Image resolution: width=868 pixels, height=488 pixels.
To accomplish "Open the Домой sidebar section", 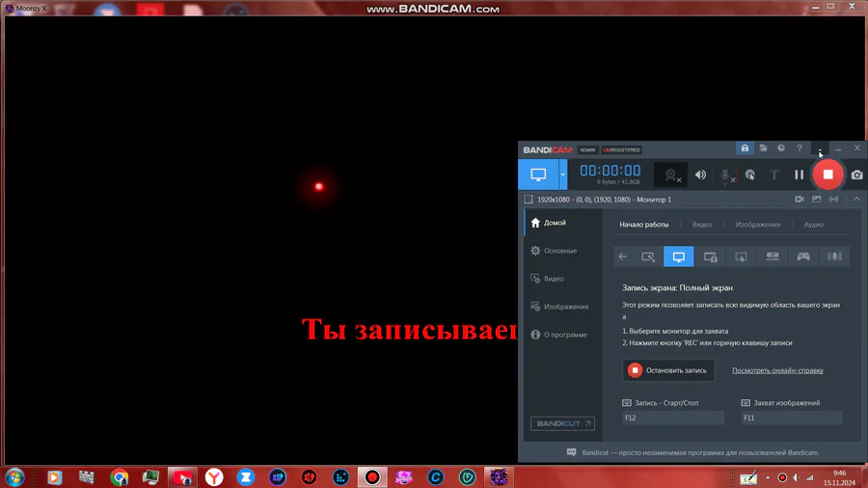I will pyautogui.click(x=563, y=223).
